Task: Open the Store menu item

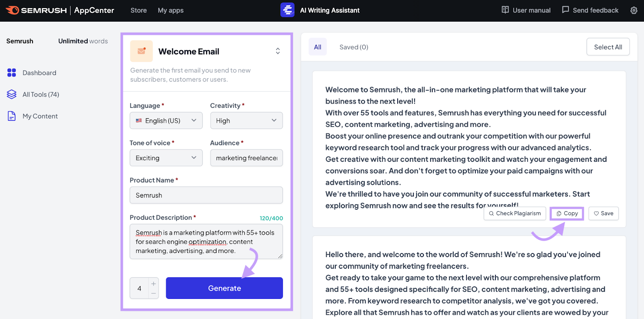Action: (138, 10)
